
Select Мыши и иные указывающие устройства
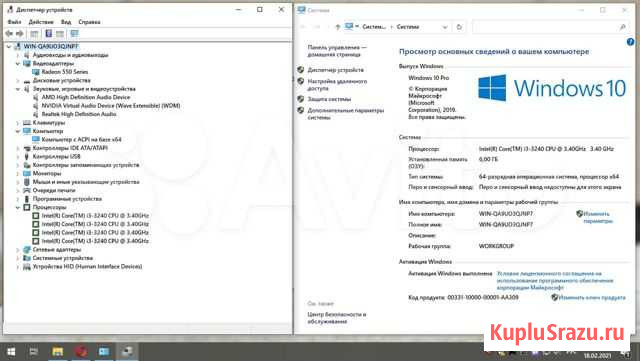tap(86, 182)
